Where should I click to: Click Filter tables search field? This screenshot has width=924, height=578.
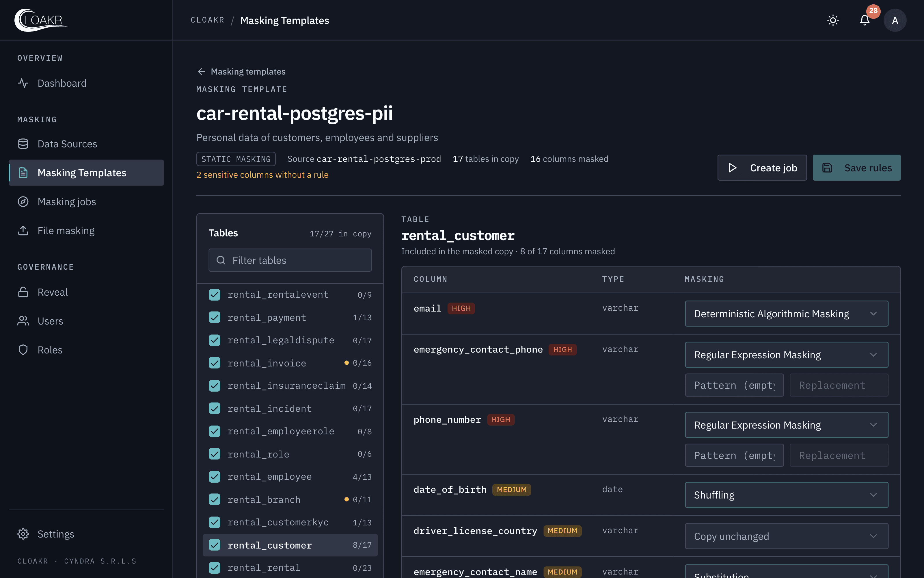290,260
